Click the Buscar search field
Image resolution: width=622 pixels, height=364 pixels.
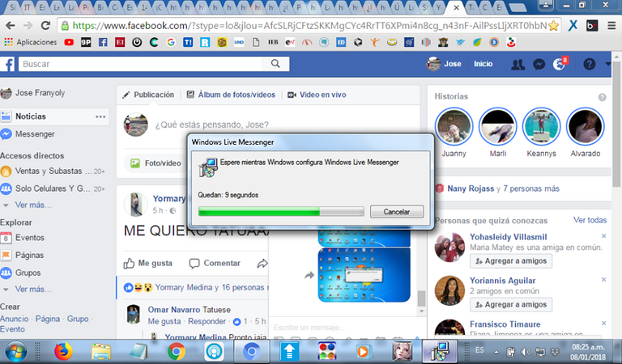point(140,64)
